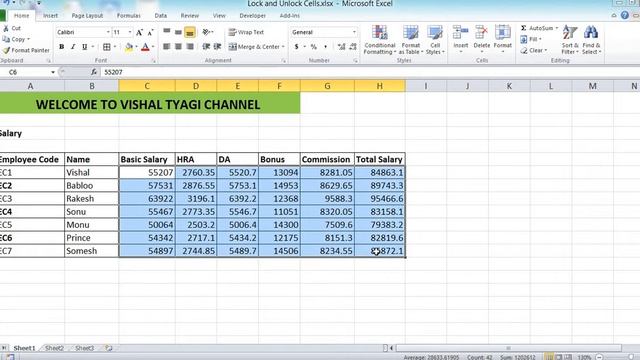Decrease decimal places
The height and width of the screenshot is (360, 640).
point(353,47)
